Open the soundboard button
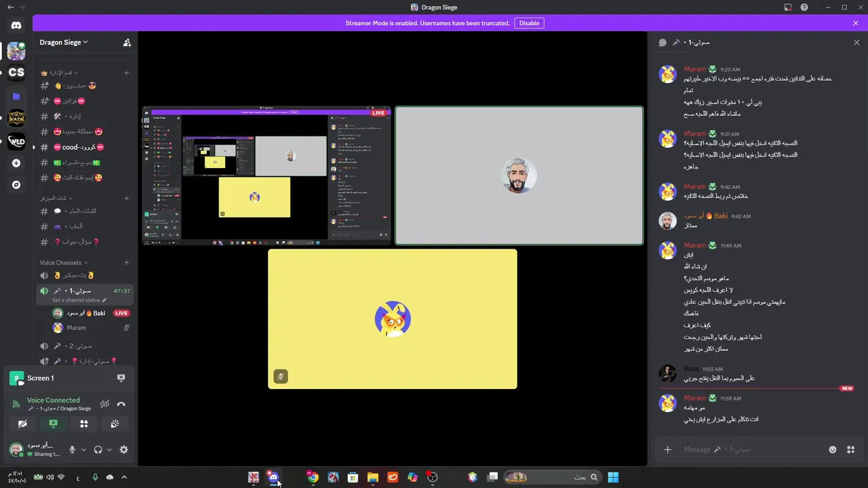Image resolution: width=868 pixels, height=488 pixels. tap(115, 424)
